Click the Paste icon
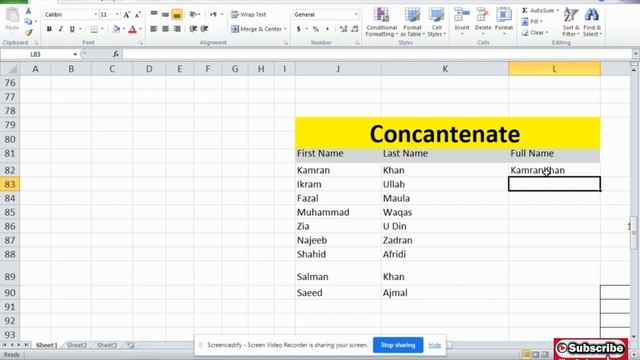 click(12, 16)
